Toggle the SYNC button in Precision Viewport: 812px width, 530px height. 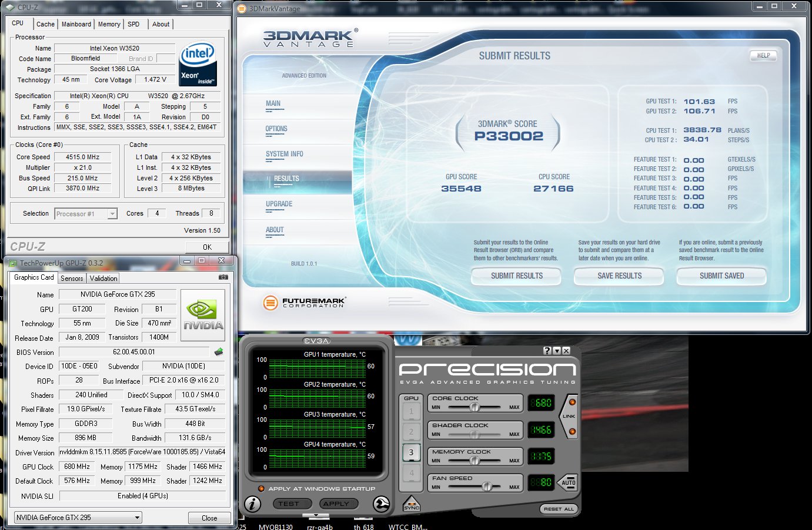tap(412, 503)
